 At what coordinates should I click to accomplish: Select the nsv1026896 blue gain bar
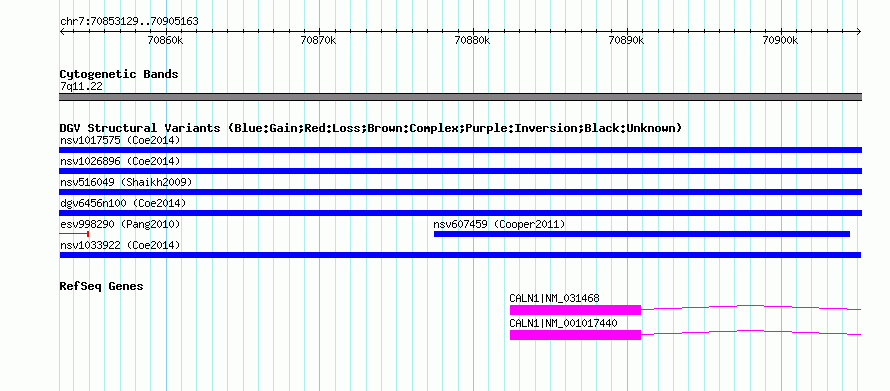pyautogui.click(x=460, y=171)
